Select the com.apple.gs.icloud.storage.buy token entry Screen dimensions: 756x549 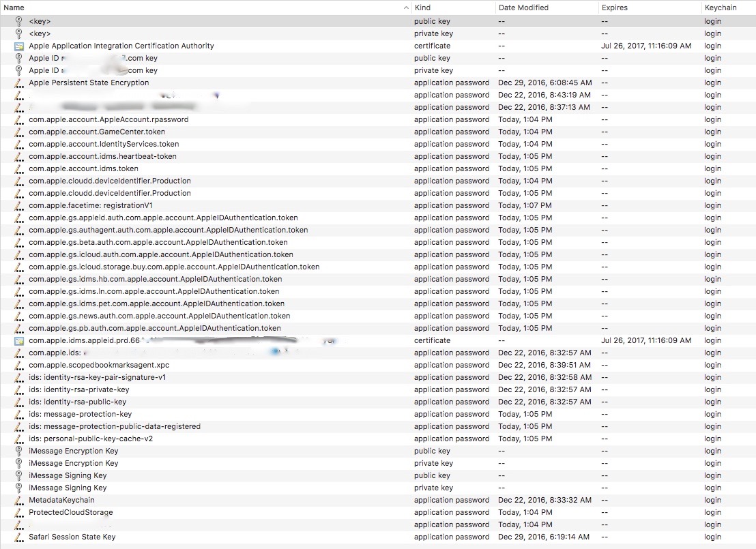(x=378, y=267)
